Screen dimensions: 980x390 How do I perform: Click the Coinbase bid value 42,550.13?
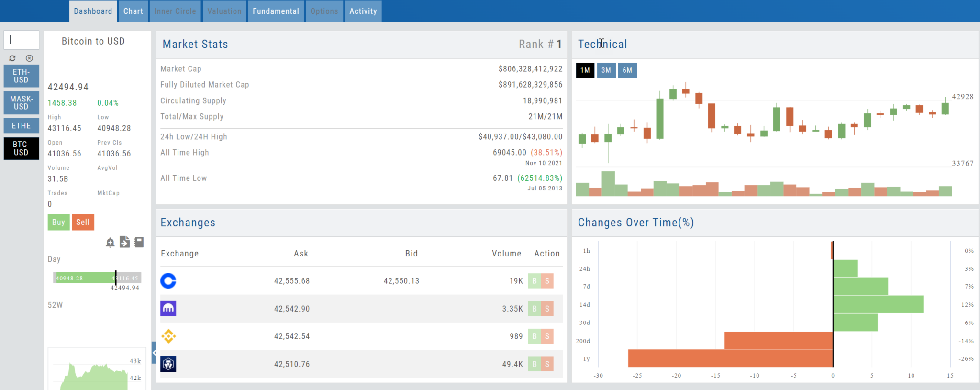(x=401, y=281)
